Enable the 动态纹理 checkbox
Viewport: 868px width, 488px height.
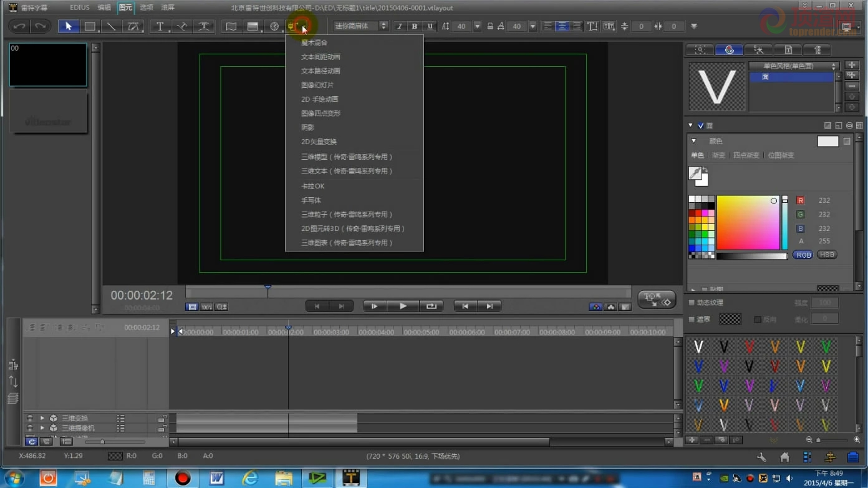click(x=692, y=303)
